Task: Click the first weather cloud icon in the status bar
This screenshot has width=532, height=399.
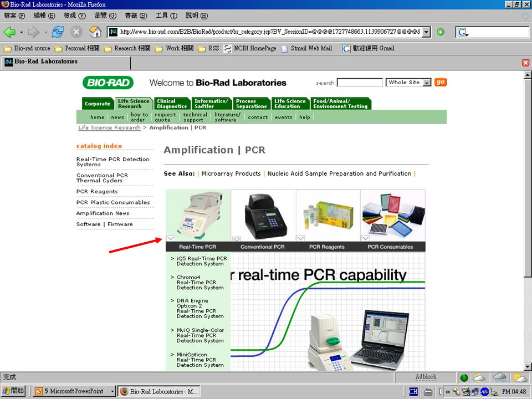Action: pyautogui.click(x=479, y=377)
